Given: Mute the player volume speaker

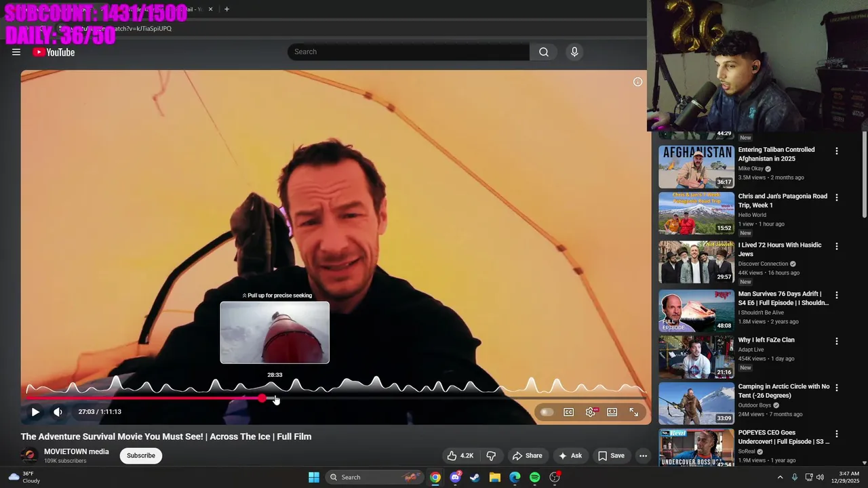Looking at the screenshot, I should pyautogui.click(x=58, y=412).
